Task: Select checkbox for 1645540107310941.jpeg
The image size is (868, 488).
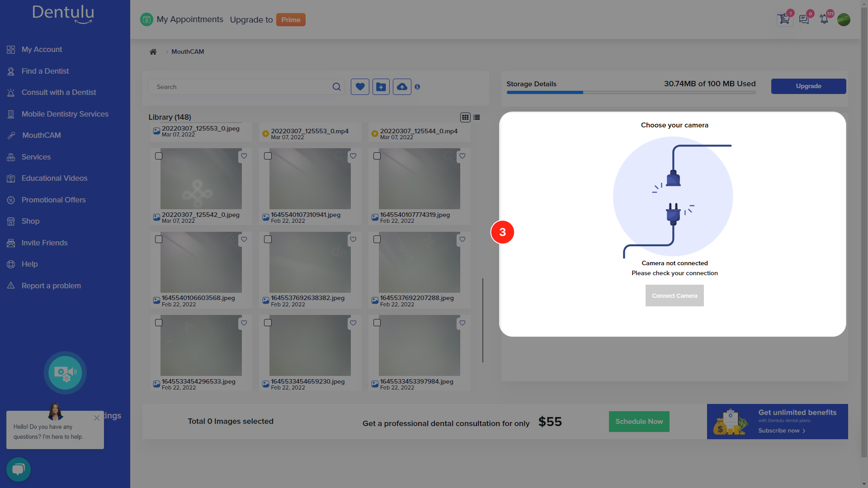Action: coord(268,156)
